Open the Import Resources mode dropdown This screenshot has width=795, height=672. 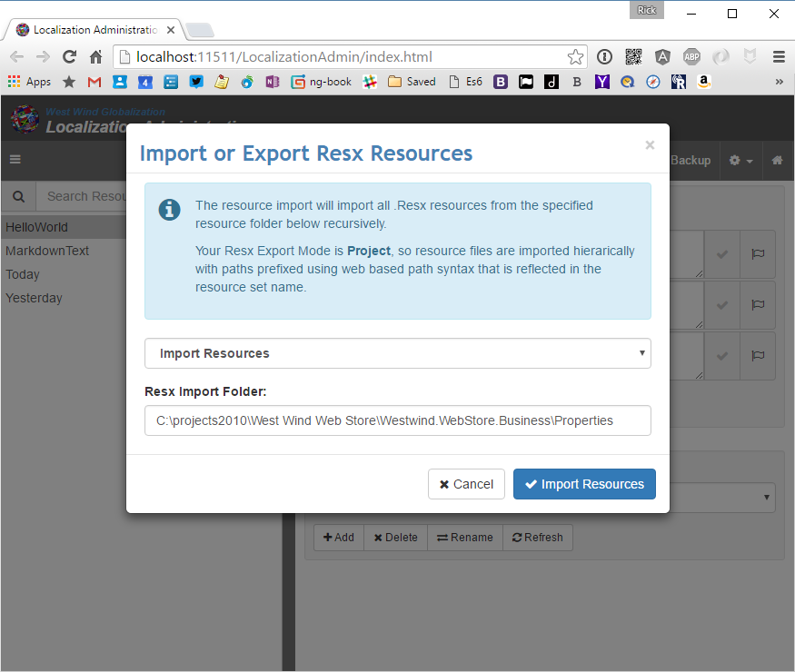pos(397,353)
